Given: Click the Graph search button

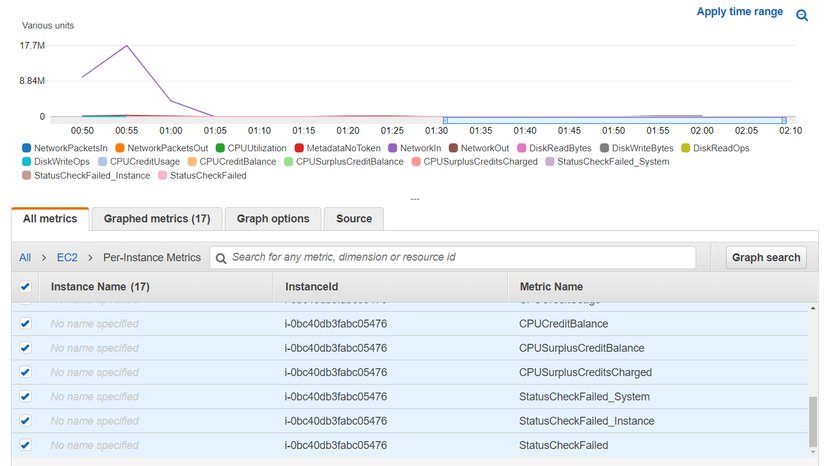Looking at the screenshot, I should click(x=766, y=258).
